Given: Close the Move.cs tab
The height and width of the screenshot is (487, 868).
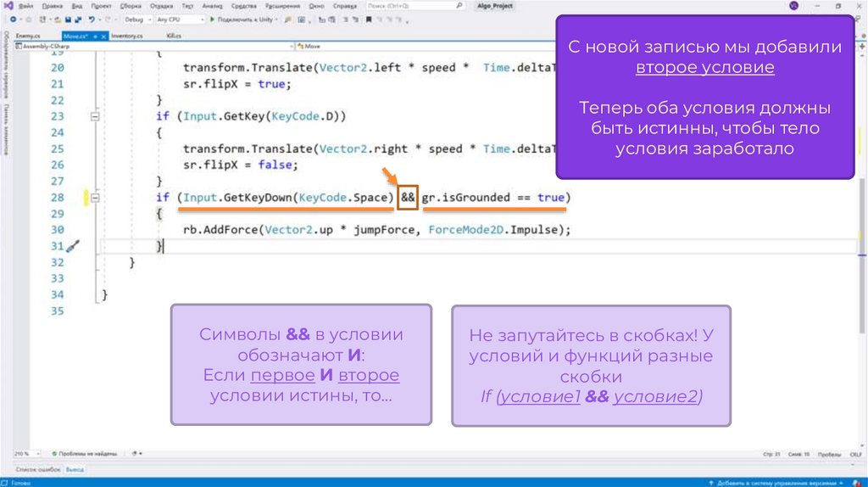Looking at the screenshot, I should point(103,36).
